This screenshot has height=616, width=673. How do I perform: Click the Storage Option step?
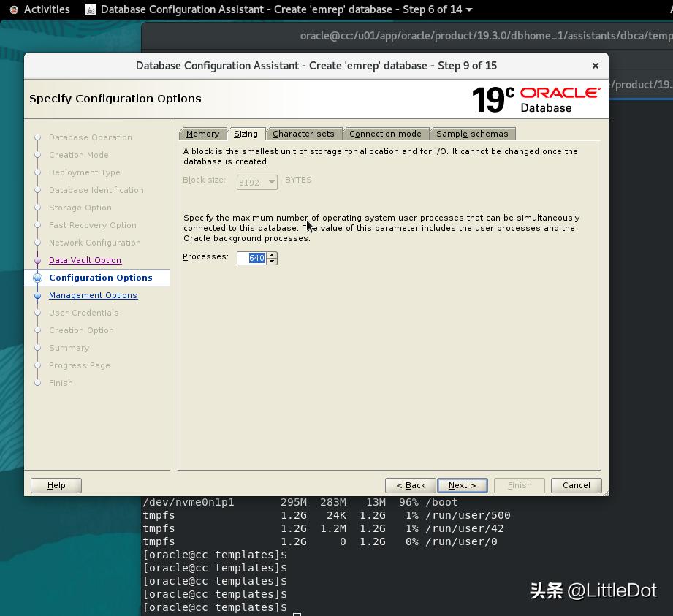coord(80,208)
